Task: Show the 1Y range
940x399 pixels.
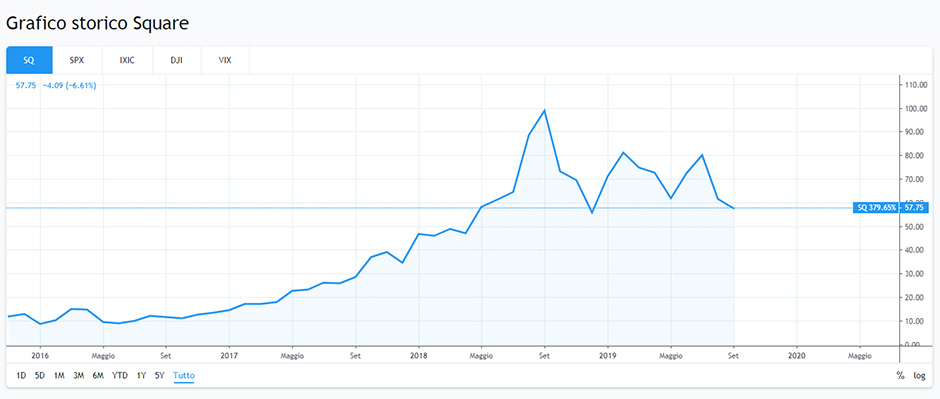Action: (141, 376)
